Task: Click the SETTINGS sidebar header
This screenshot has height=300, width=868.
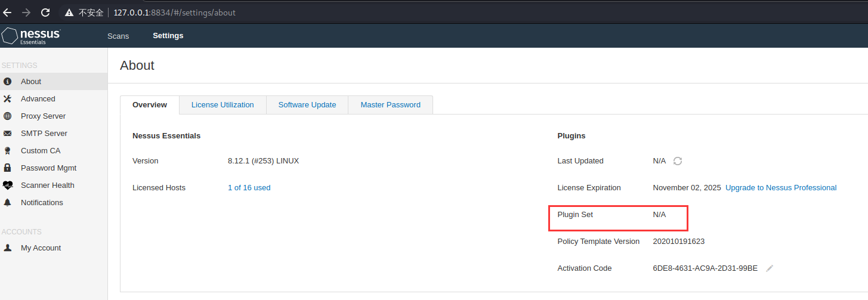Action: click(x=19, y=66)
